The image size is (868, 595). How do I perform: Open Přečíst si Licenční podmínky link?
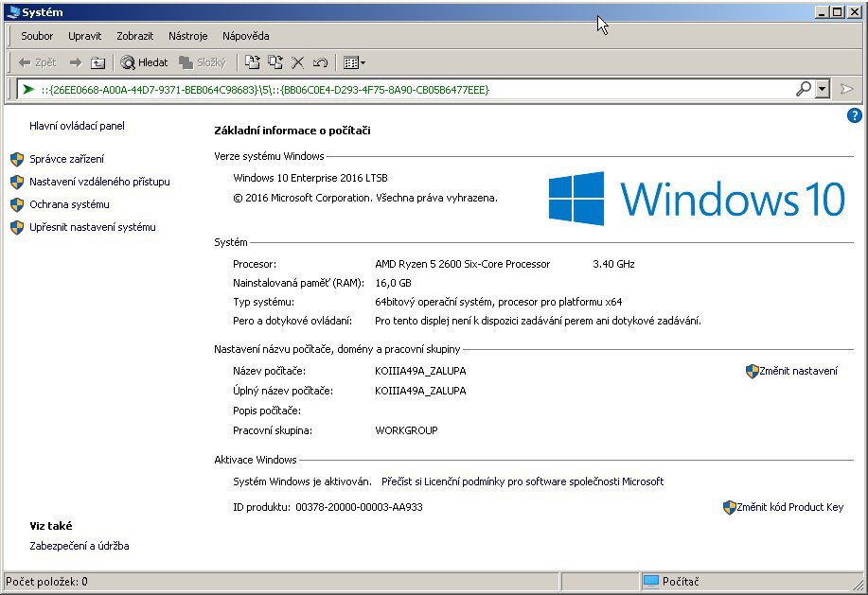(x=523, y=481)
